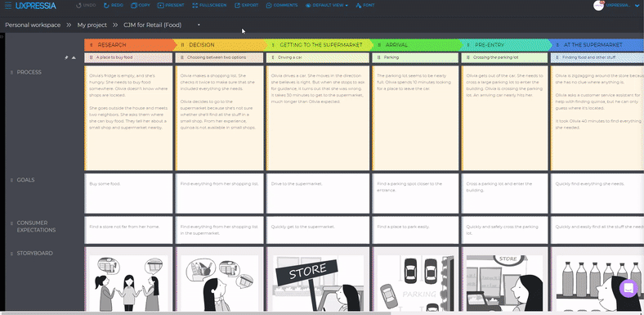Open the Comments panel
644x315 pixels.
(x=282, y=6)
